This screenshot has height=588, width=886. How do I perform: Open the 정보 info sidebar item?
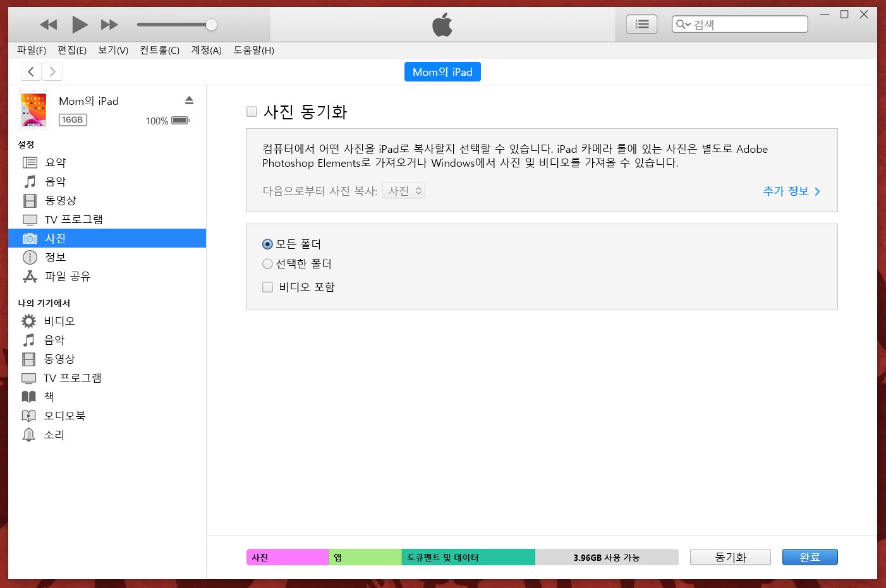coord(107,257)
